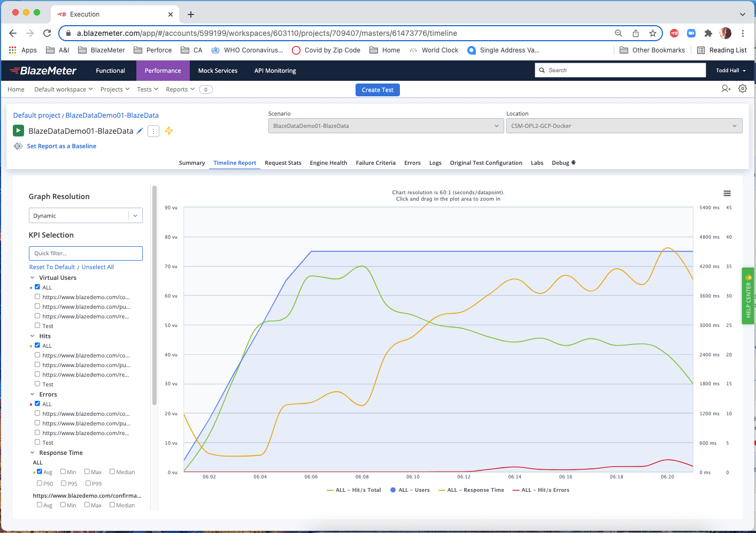Viewport: 756px width, 533px height.
Task: Check P90 response time for ALL
Action: point(40,483)
